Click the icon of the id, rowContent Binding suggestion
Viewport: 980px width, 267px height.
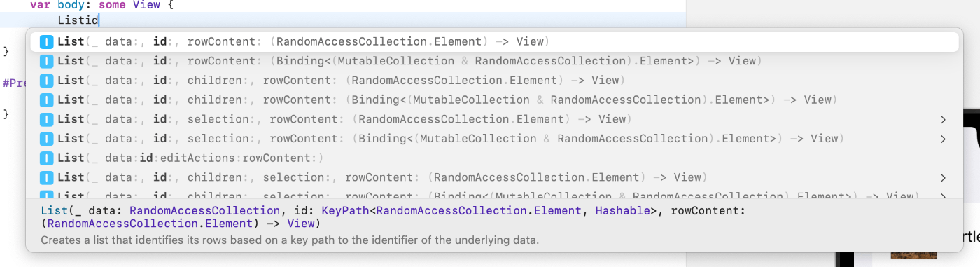(46, 61)
